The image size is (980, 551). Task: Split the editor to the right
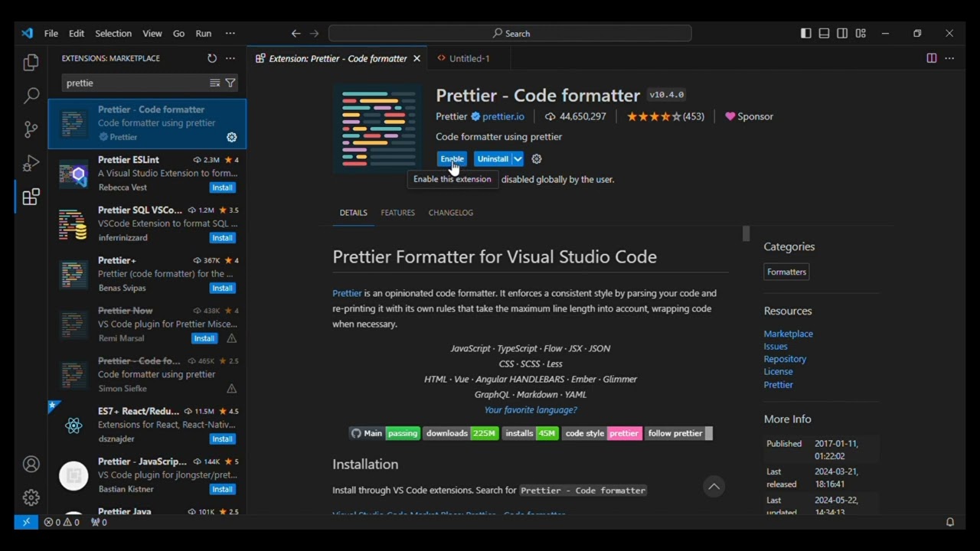(x=931, y=58)
